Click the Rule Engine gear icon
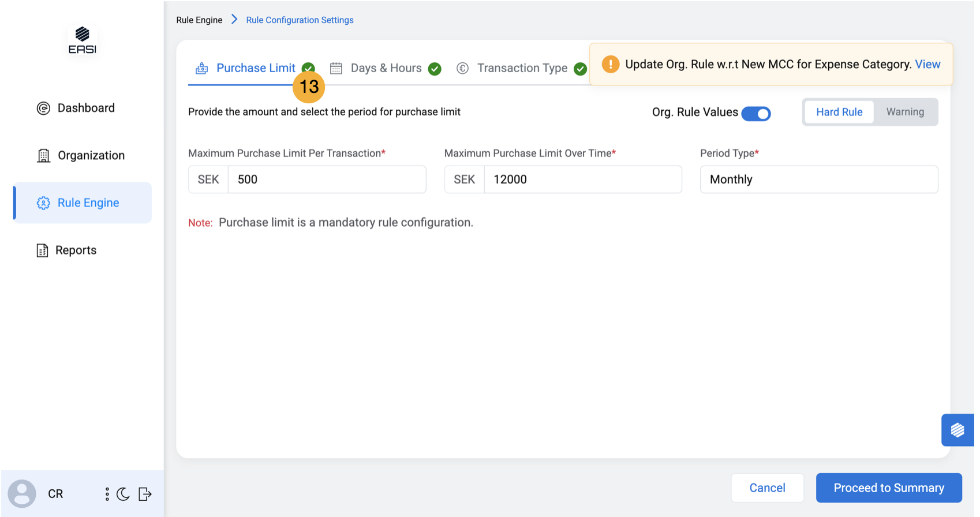 click(x=43, y=203)
